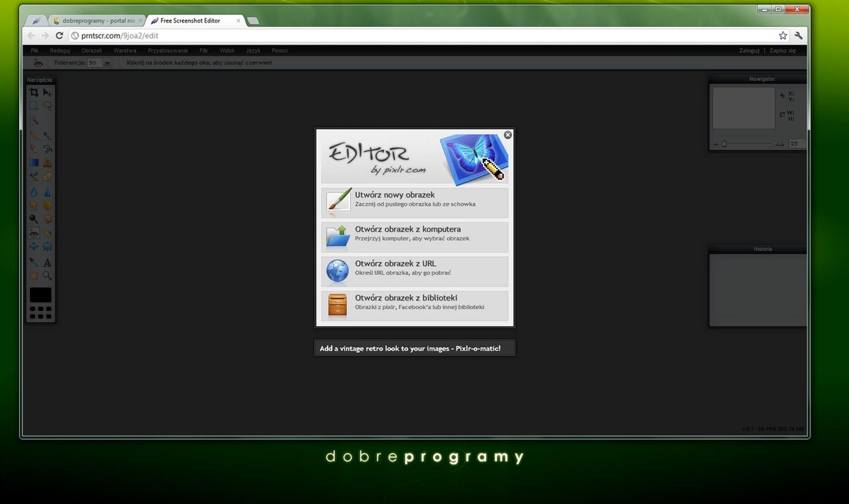
Task: Select the Bloat tool
Action: [34, 246]
